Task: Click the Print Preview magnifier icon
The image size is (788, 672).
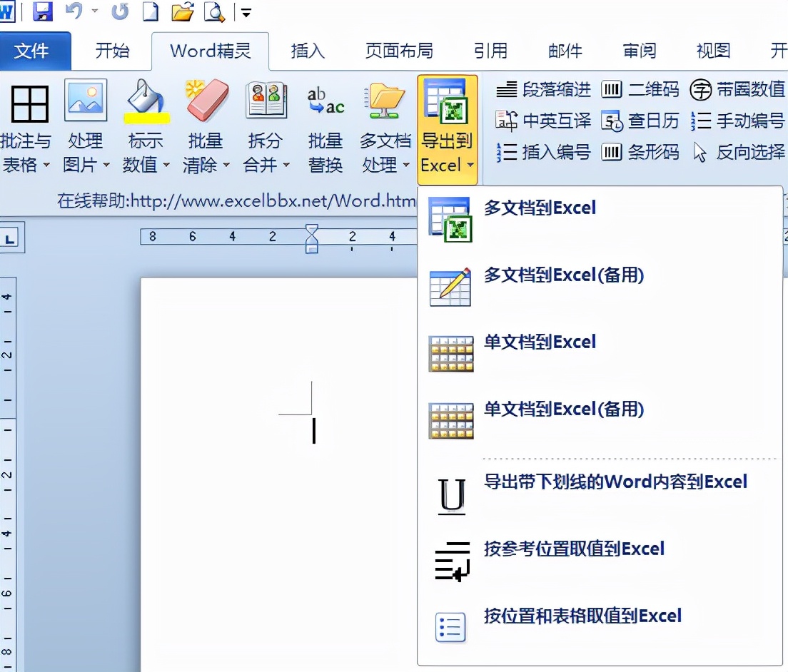Action: pos(214,11)
